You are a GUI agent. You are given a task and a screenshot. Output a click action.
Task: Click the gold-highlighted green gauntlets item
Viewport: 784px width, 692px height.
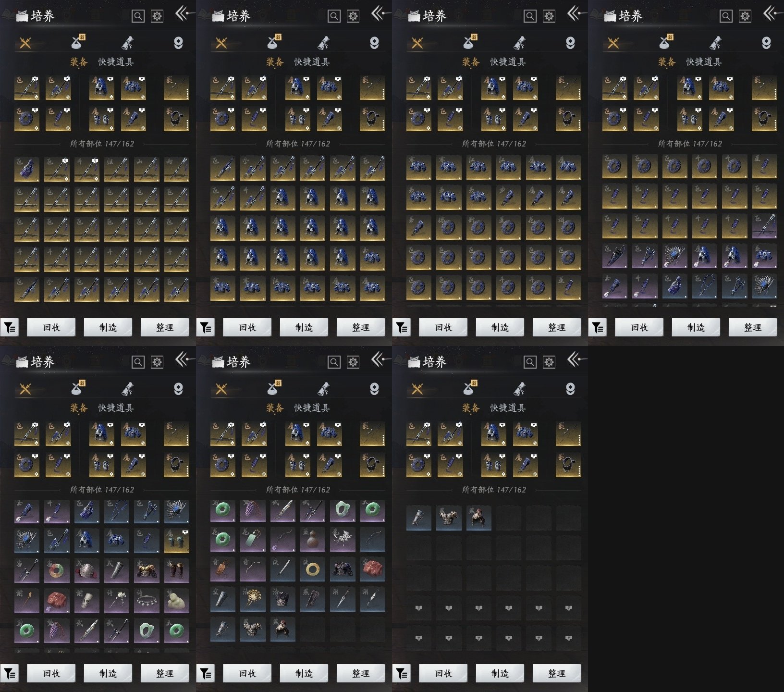pos(176,541)
